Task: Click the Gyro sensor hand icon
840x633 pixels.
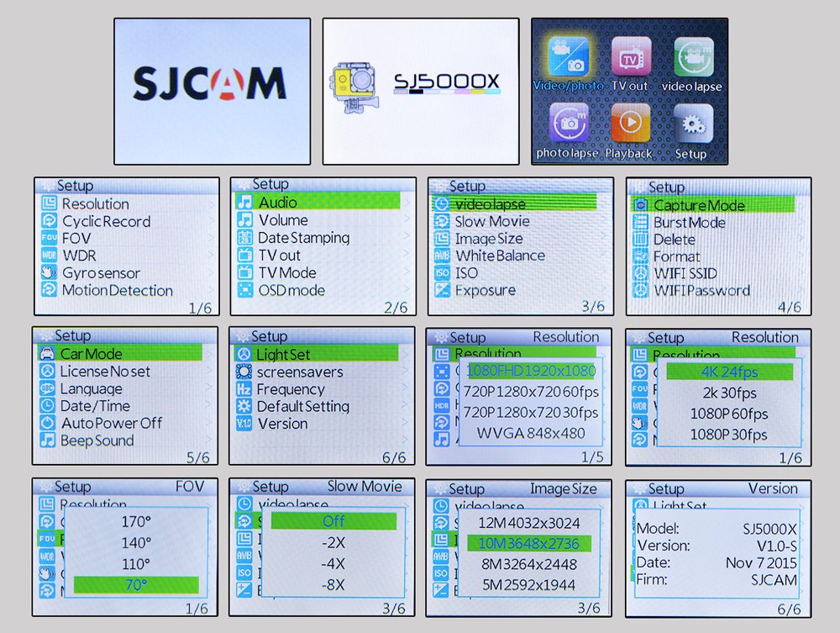Action: pyautogui.click(x=48, y=273)
